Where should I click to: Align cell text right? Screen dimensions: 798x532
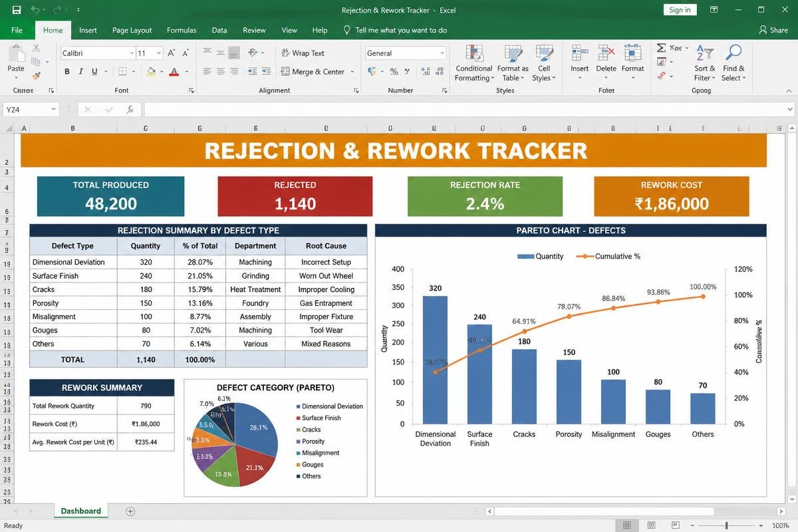pyautogui.click(x=233, y=72)
